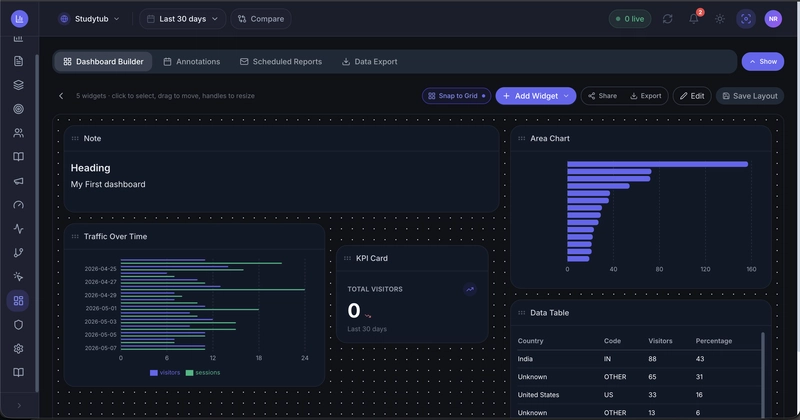The width and height of the screenshot is (800, 420).
Task: Open the speed gauge icon in sidebar
Action: [x=18, y=205]
